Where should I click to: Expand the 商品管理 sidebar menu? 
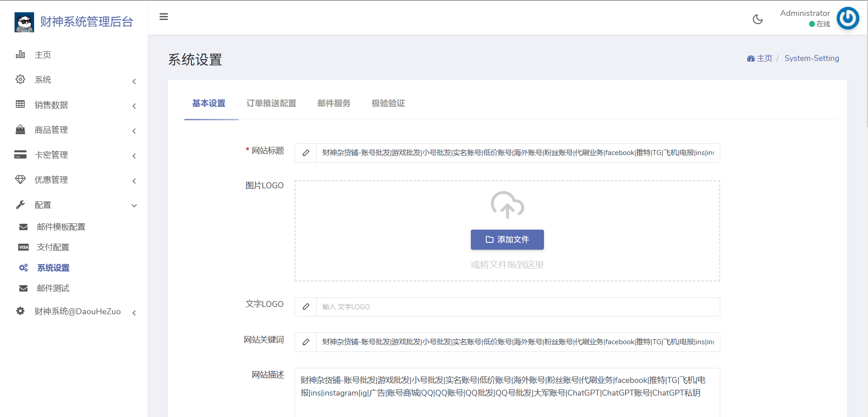coord(75,130)
